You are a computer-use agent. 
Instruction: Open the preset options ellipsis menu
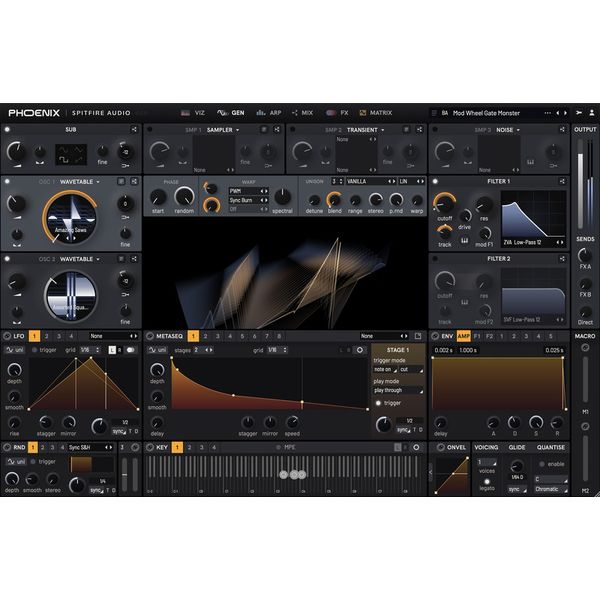coord(548,113)
